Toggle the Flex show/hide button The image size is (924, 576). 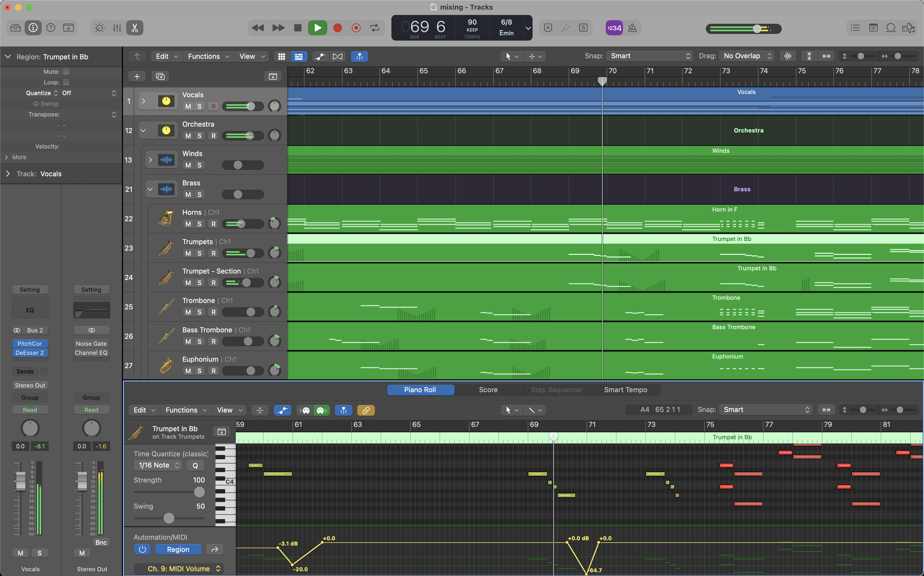(x=337, y=56)
